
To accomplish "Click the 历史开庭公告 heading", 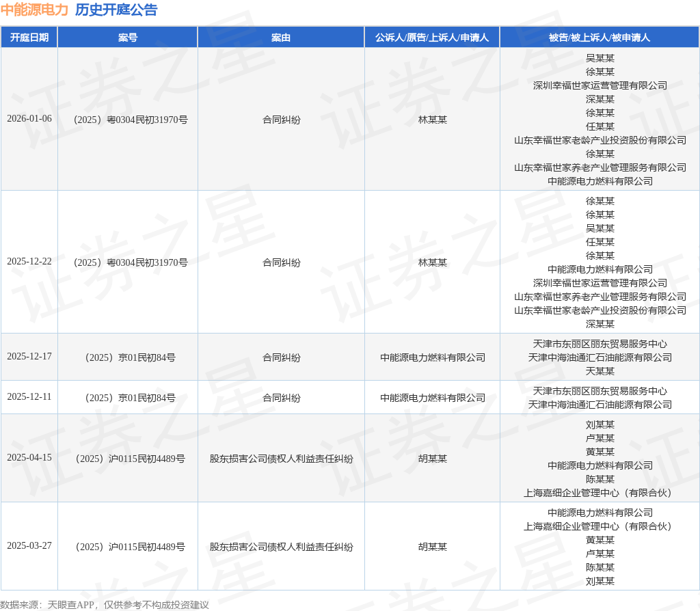I will 116,10.
